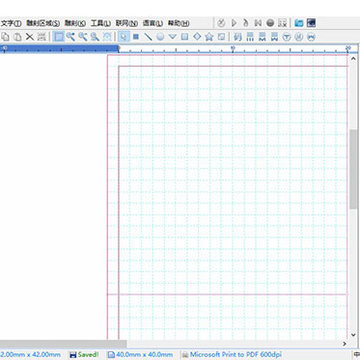Open the 帮助(H) help menu
The width and height of the screenshot is (360, 360).
pyautogui.click(x=178, y=23)
